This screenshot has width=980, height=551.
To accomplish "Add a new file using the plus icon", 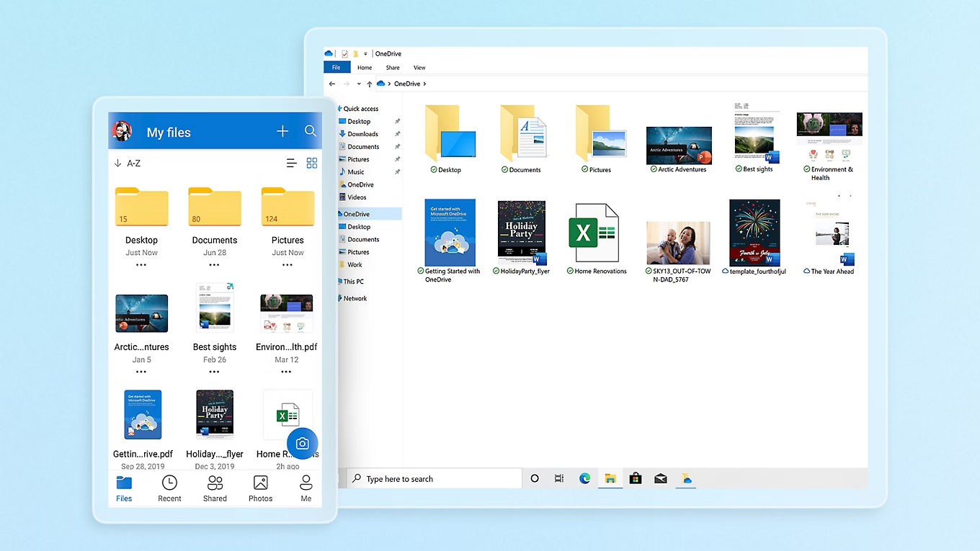I will 282,131.
